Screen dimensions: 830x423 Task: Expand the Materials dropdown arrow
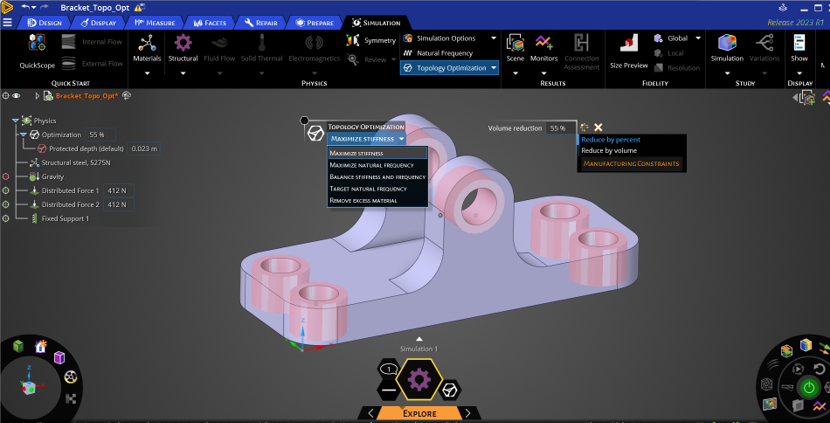[147, 73]
